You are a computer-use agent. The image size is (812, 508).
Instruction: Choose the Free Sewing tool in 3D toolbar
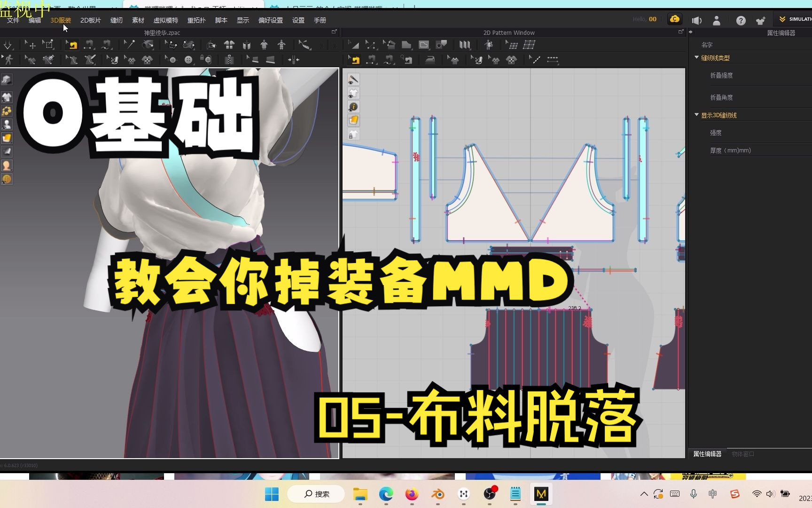[x=107, y=45]
